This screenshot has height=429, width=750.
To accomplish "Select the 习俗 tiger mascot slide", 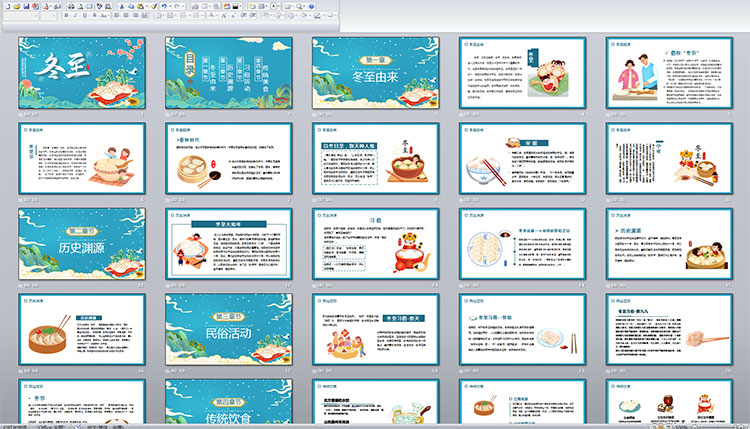I will (375, 244).
